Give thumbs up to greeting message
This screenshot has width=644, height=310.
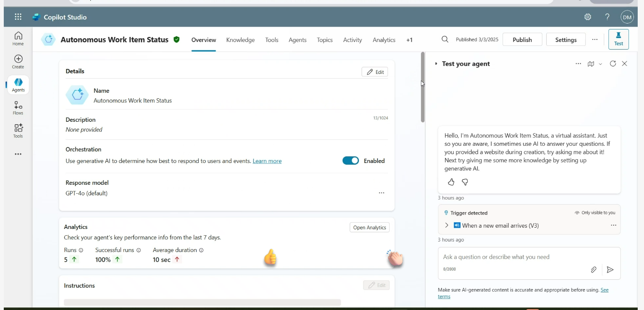click(x=451, y=182)
